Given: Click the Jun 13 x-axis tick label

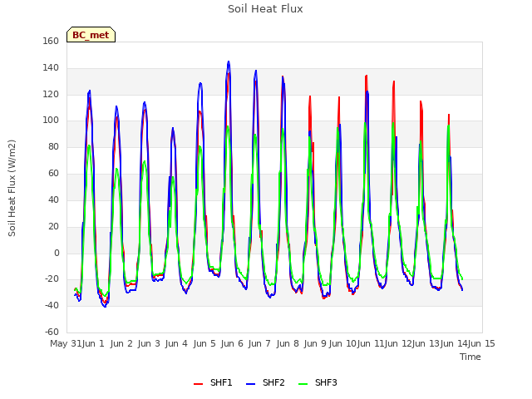Looking at the screenshot, I should click(x=426, y=343).
